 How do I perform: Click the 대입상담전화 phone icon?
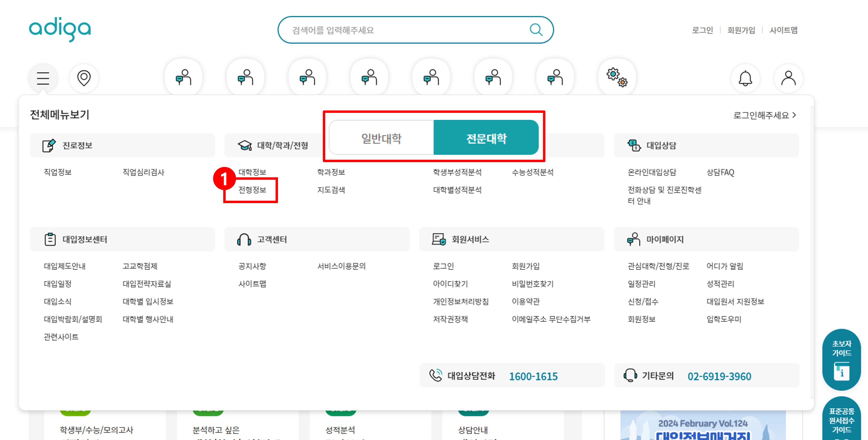pyautogui.click(x=436, y=375)
